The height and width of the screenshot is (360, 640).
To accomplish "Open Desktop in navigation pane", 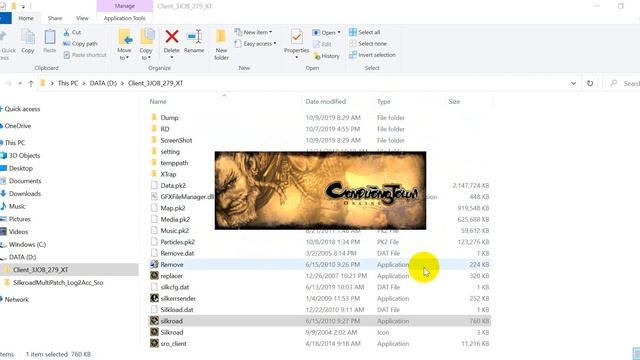I will pyautogui.click(x=20, y=168).
